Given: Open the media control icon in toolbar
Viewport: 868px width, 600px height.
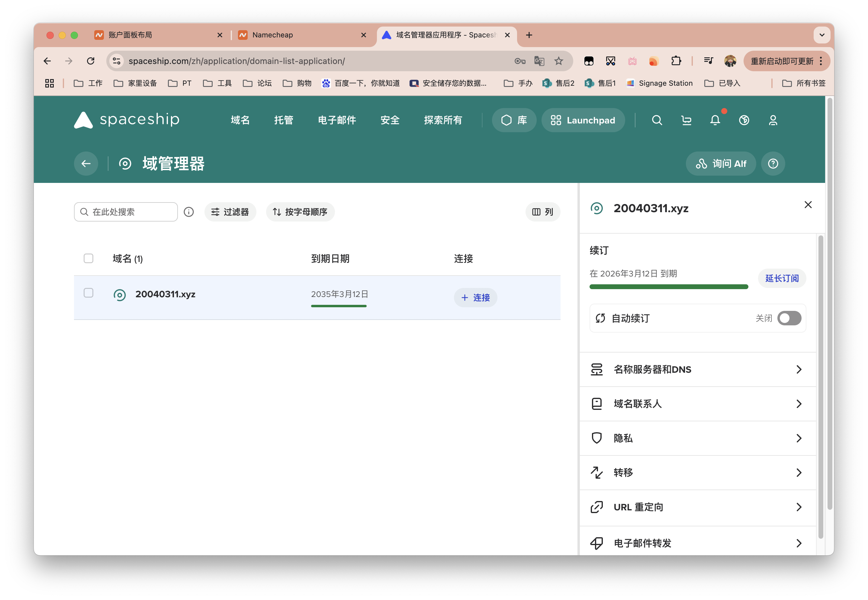Looking at the screenshot, I should tap(709, 61).
